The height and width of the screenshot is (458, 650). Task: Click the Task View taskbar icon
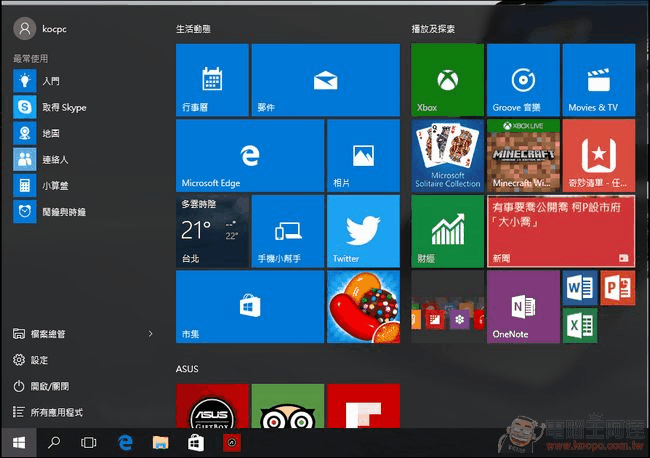pos(88,442)
